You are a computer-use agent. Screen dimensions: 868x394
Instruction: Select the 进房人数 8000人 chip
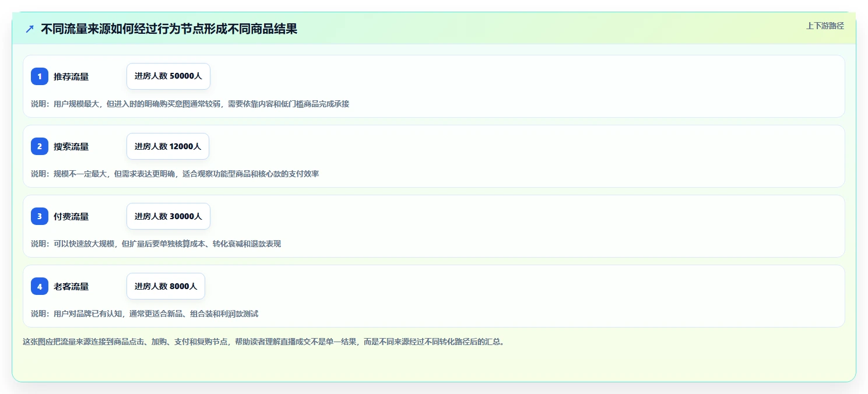click(x=166, y=286)
